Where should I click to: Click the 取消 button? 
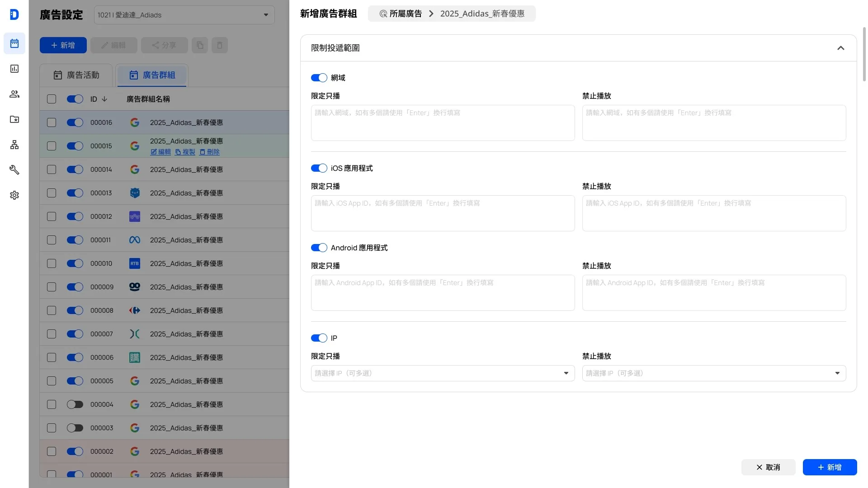click(x=769, y=467)
